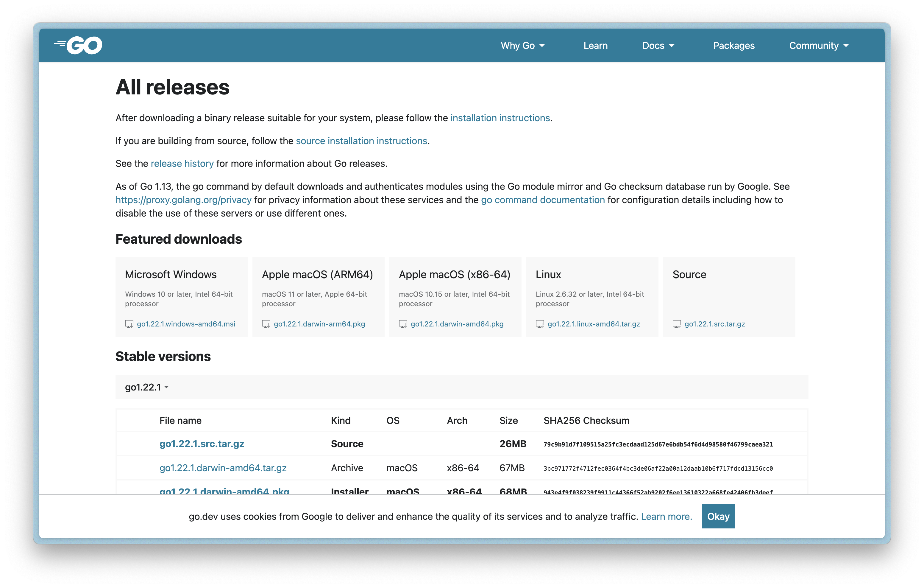The image size is (924, 588).
Task: Download go1.22.1.linux-amd64.tar.gz featured file
Action: click(x=594, y=324)
